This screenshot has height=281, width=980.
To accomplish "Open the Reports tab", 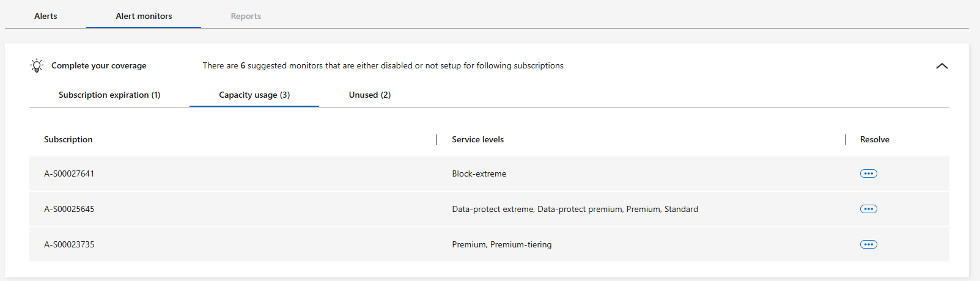I will point(246,16).
